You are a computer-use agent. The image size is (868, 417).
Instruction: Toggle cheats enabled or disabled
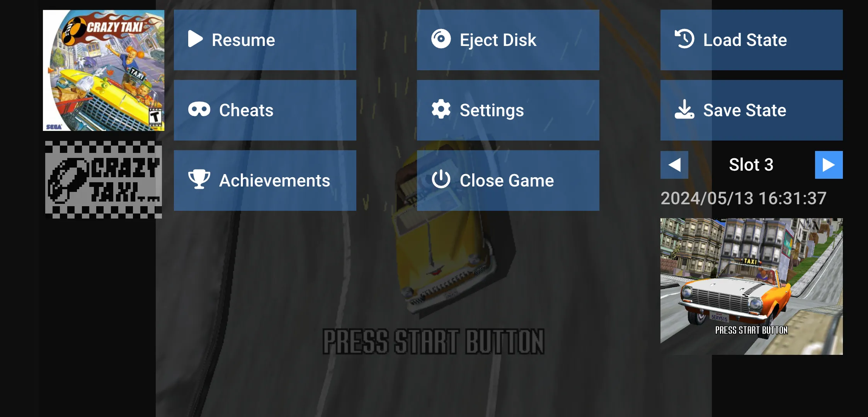[265, 110]
